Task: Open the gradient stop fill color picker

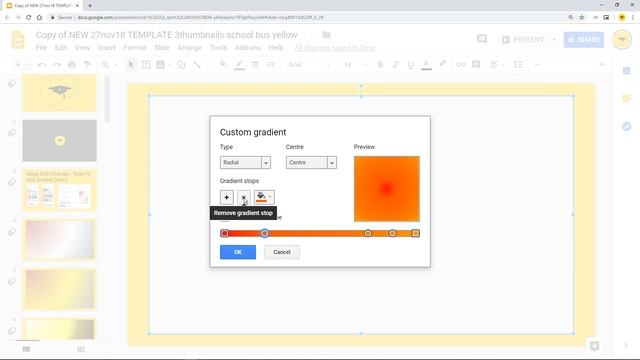Action: pyautogui.click(x=264, y=197)
